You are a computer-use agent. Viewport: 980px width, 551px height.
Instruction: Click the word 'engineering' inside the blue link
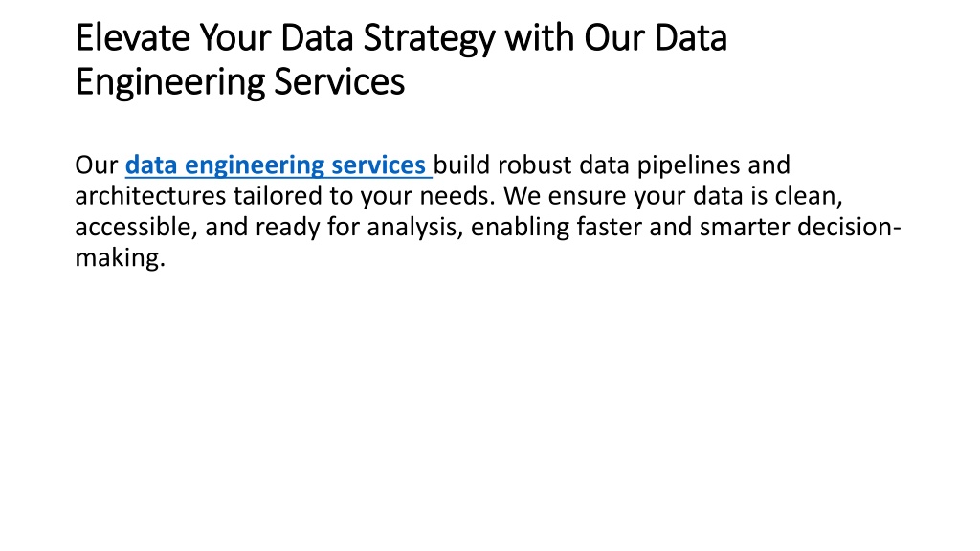254,166
